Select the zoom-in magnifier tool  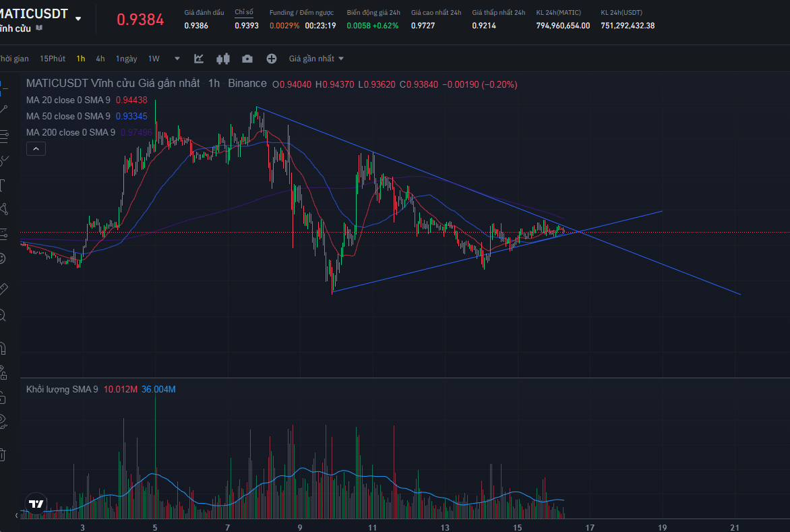tap(3, 316)
